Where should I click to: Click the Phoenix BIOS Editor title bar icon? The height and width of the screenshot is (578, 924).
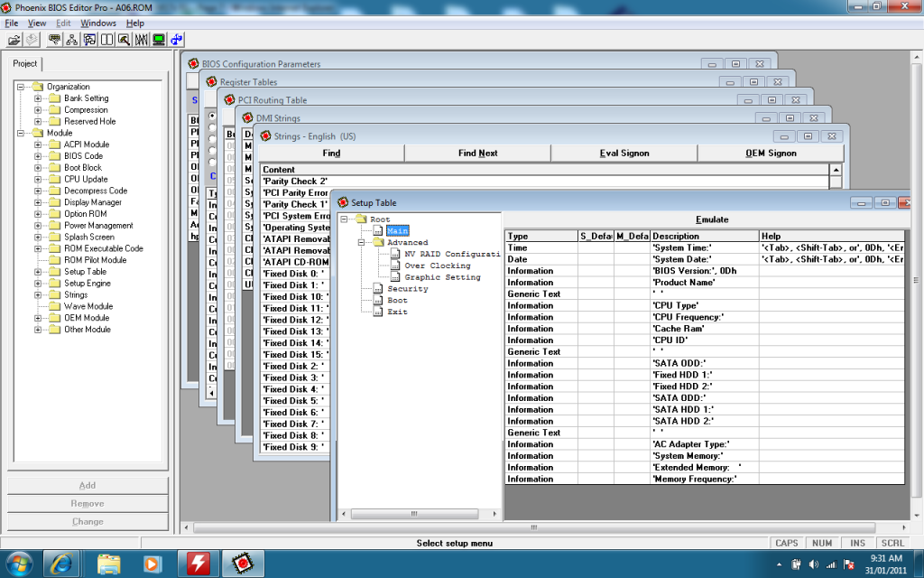[6, 7]
